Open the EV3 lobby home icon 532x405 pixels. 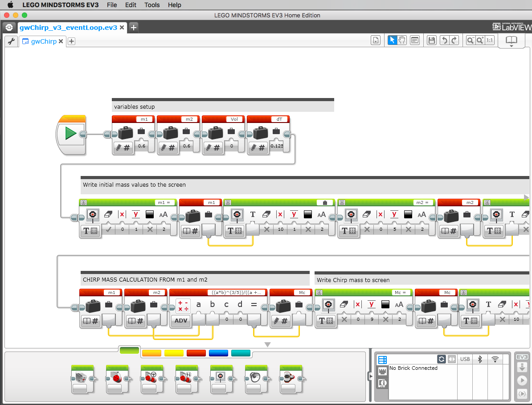(x=9, y=28)
